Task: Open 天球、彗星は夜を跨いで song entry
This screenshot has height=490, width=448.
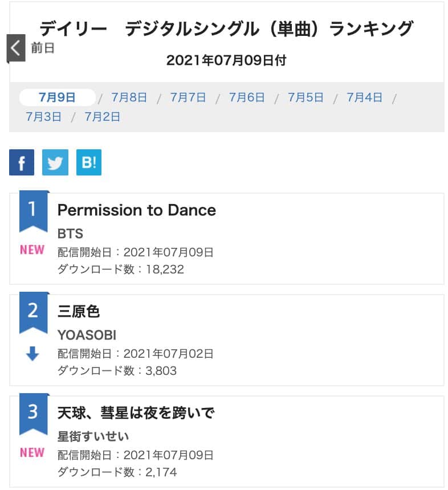Action: pos(136,413)
